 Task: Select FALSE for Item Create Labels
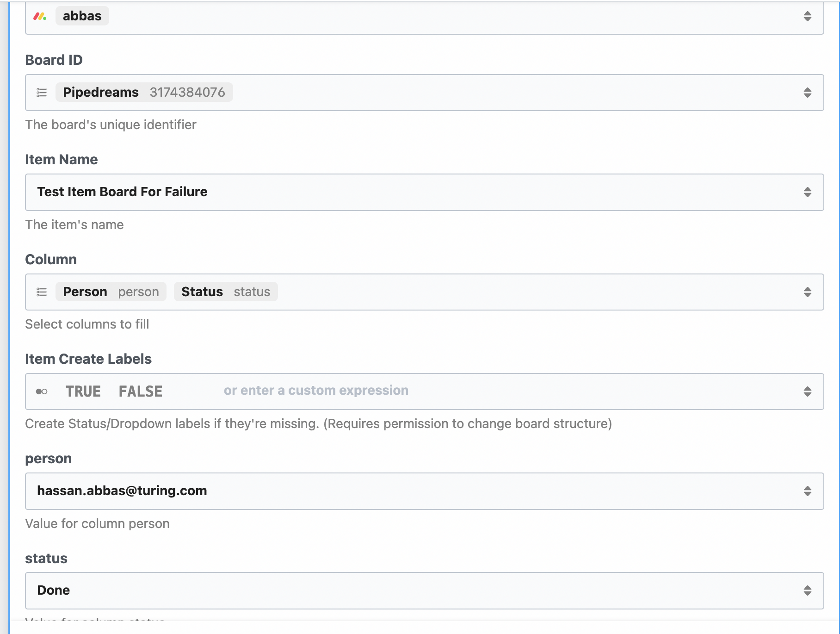(141, 392)
